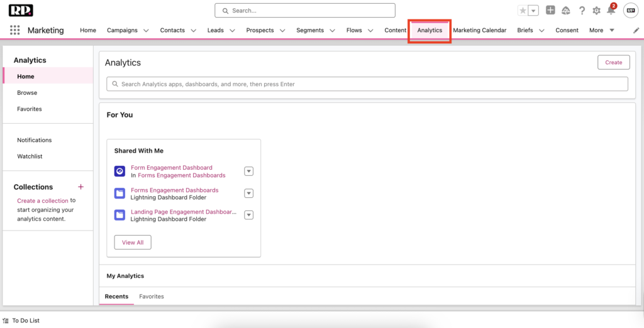This screenshot has height=328, width=644.
Task: Click the global actions plus icon
Action: [x=550, y=11]
